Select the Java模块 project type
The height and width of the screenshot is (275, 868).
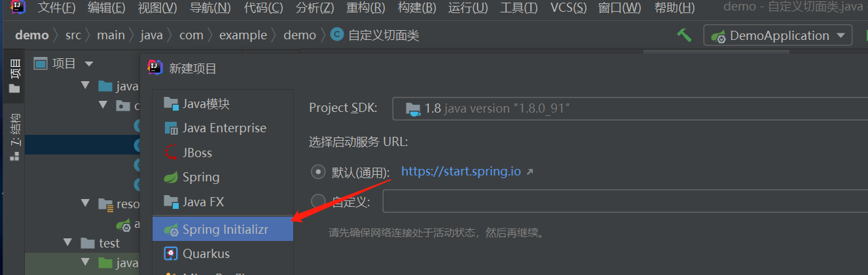(x=223, y=103)
